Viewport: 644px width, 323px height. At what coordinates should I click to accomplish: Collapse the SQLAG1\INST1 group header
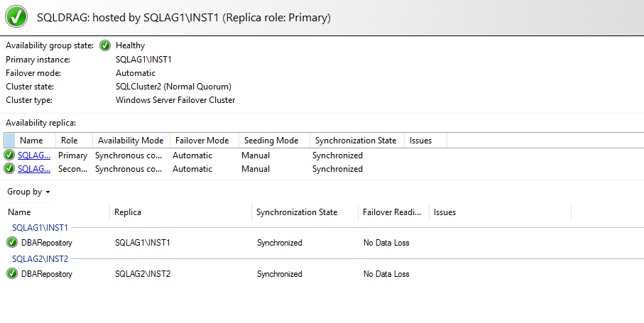pyautogui.click(x=40, y=228)
